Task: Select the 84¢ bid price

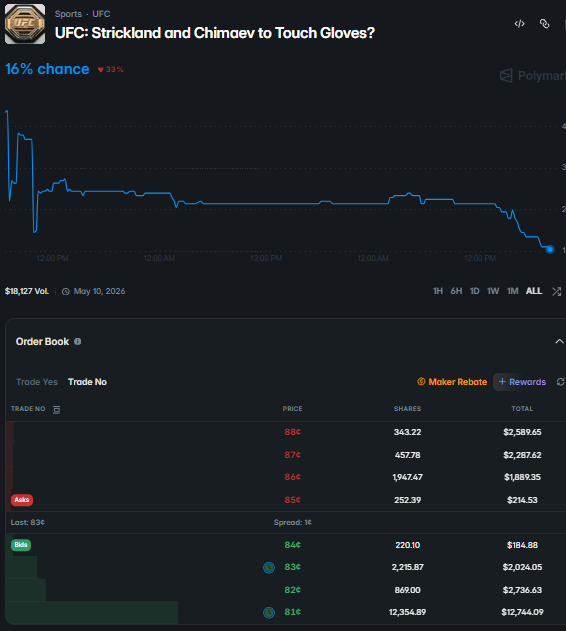Action: [293, 545]
